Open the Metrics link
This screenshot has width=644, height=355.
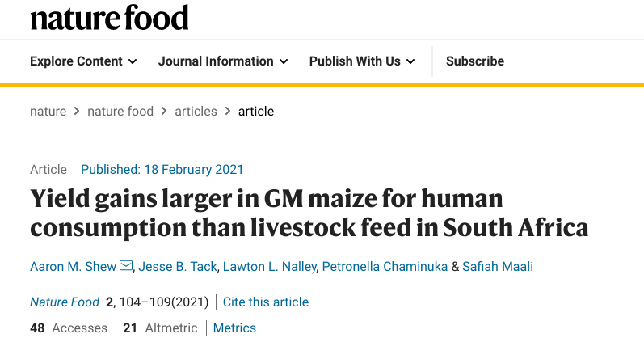234,328
